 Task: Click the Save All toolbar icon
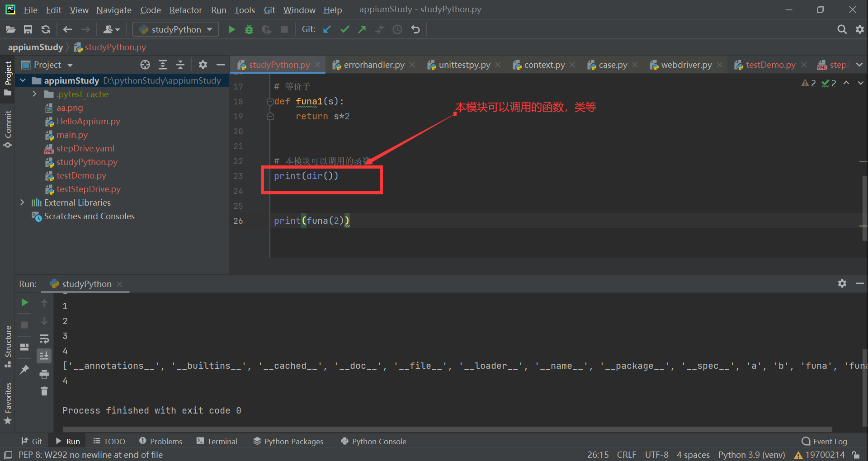point(28,29)
